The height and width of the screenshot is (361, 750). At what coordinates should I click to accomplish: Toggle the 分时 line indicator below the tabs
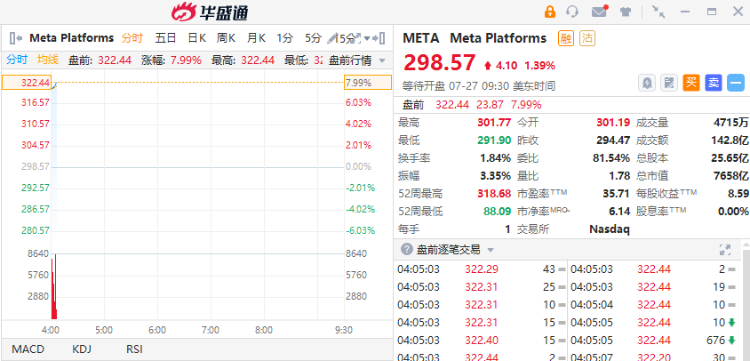(x=17, y=60)
